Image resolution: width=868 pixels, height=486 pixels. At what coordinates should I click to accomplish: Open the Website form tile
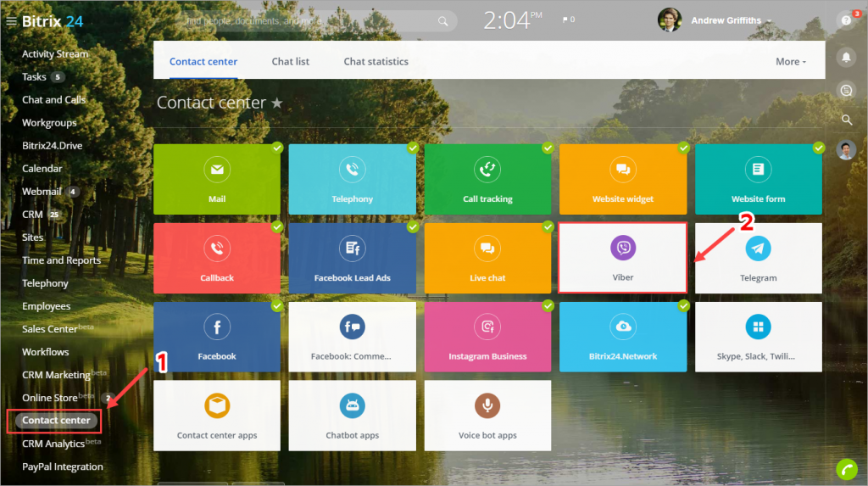(759, 179)
